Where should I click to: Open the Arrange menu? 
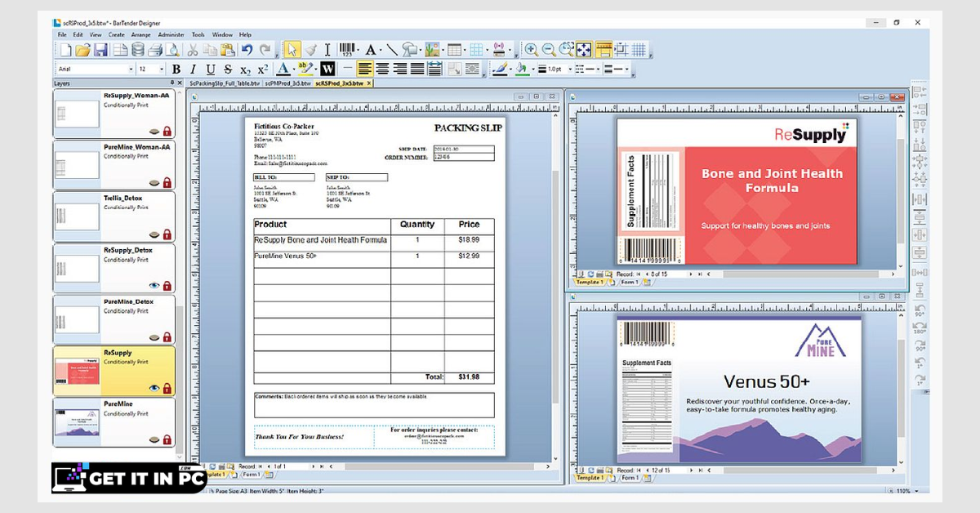click(x=140, y=35)
